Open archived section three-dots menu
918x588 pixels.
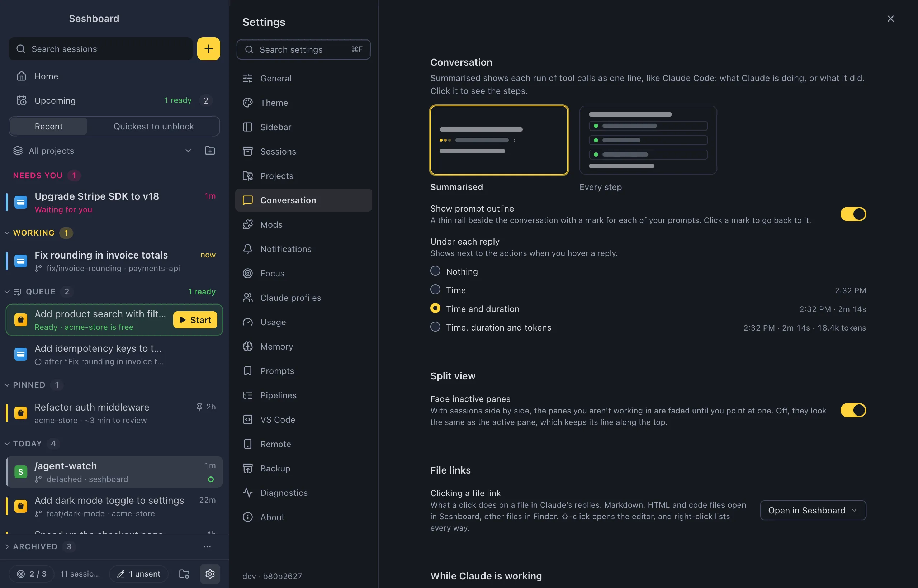point(207,546)
